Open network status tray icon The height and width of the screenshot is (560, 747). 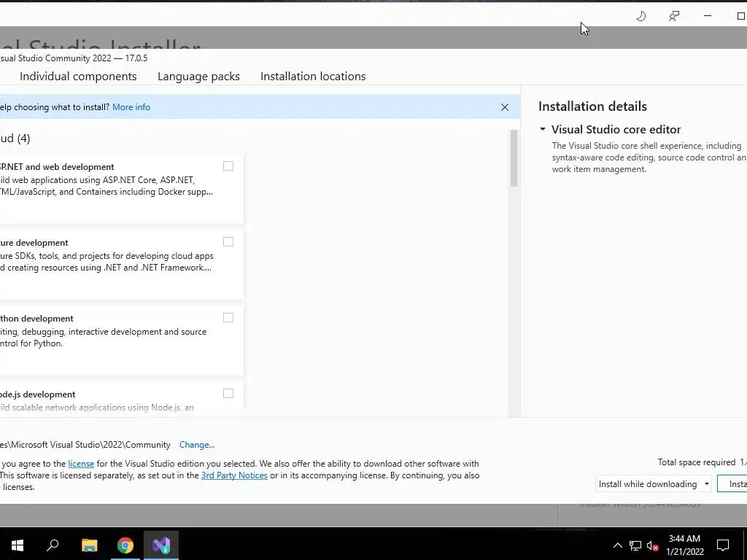tap(635, 545)
